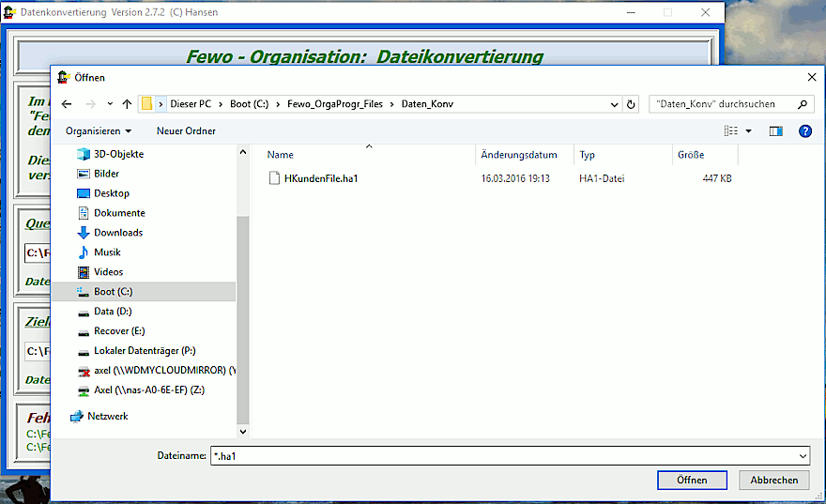Expand the Dateiname combo box dropdown
826x504 pixels.
click(x=802, y=456)
